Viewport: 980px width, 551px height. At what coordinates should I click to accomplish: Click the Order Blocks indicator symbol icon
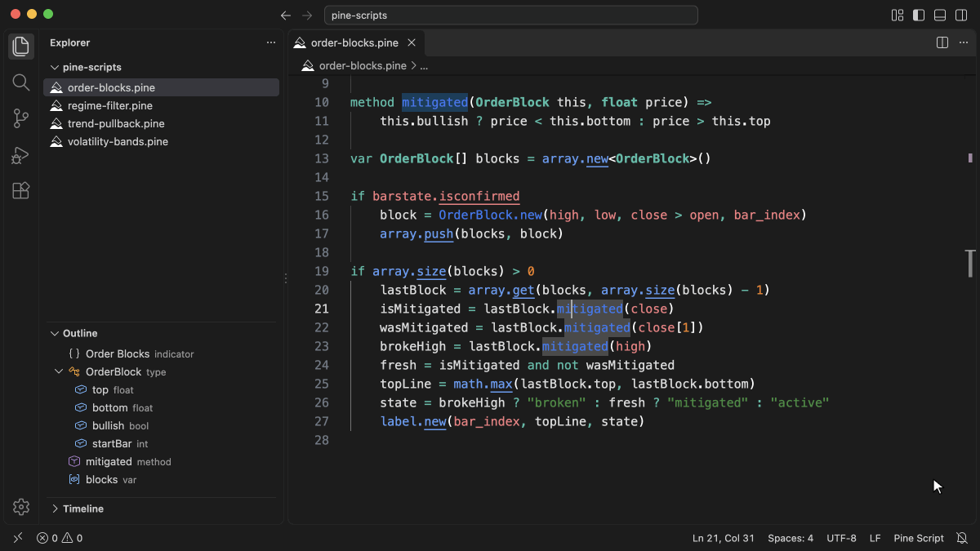[74, 353]
